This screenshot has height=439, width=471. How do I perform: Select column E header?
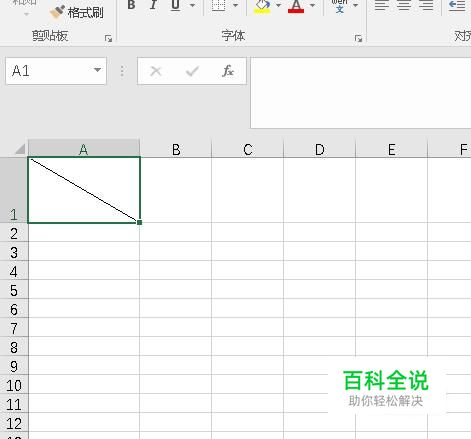click(x=392, y=149)
